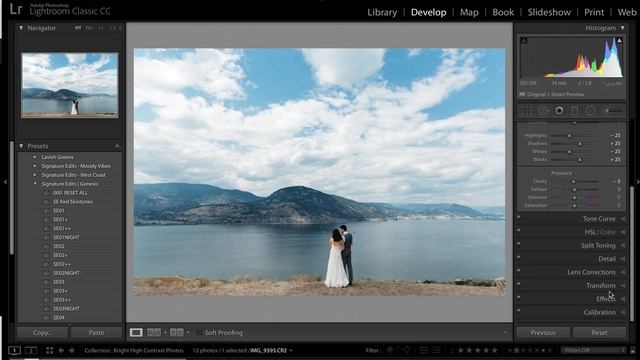This screenshot has height=360, width=640.
Task: Go back with the left arrow icon
Action: [x=61, y=350]
